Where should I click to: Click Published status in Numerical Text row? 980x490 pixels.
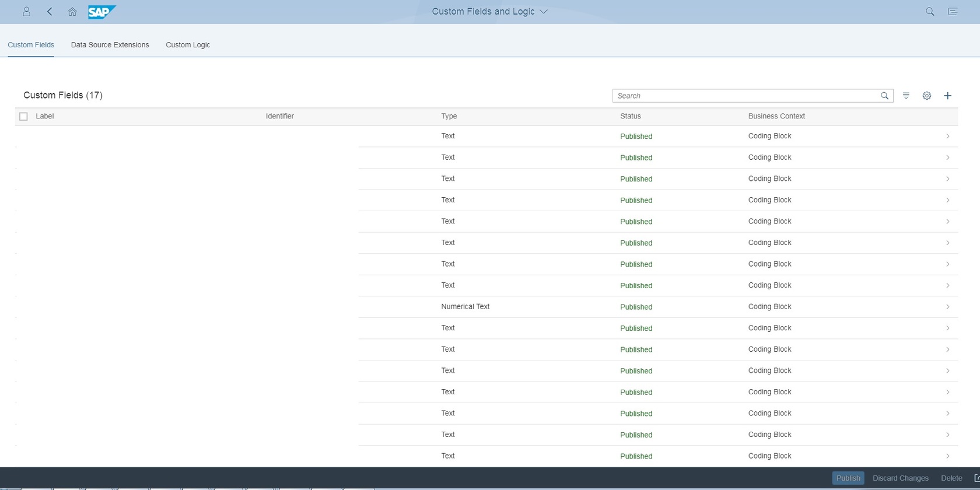click(x=636, y=307)
